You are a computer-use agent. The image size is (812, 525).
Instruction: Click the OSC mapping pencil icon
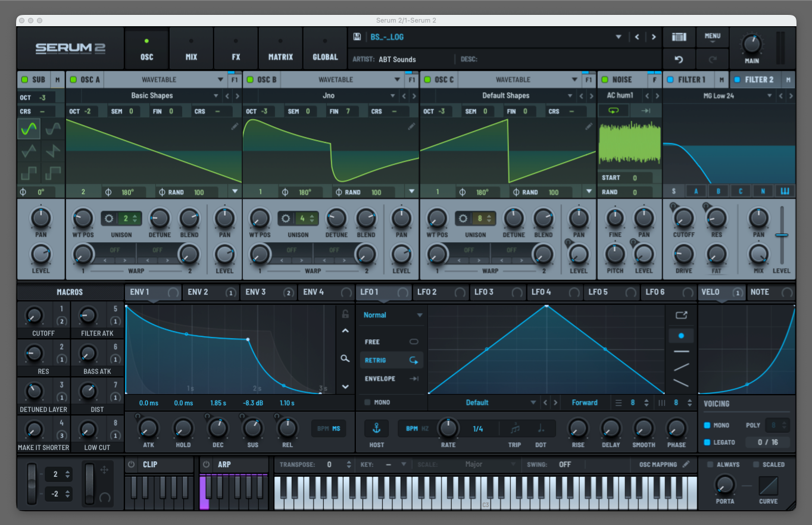tap(686, 464)
